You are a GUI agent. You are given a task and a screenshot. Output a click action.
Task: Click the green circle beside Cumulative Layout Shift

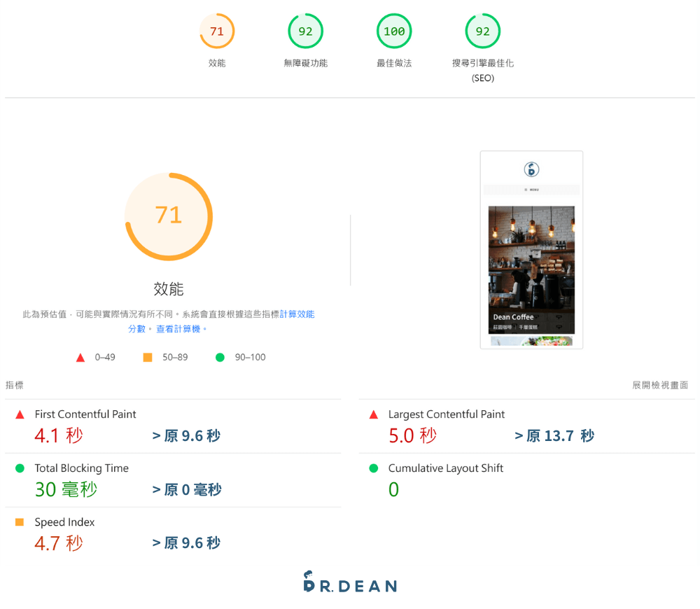click(x=373, y=468)
